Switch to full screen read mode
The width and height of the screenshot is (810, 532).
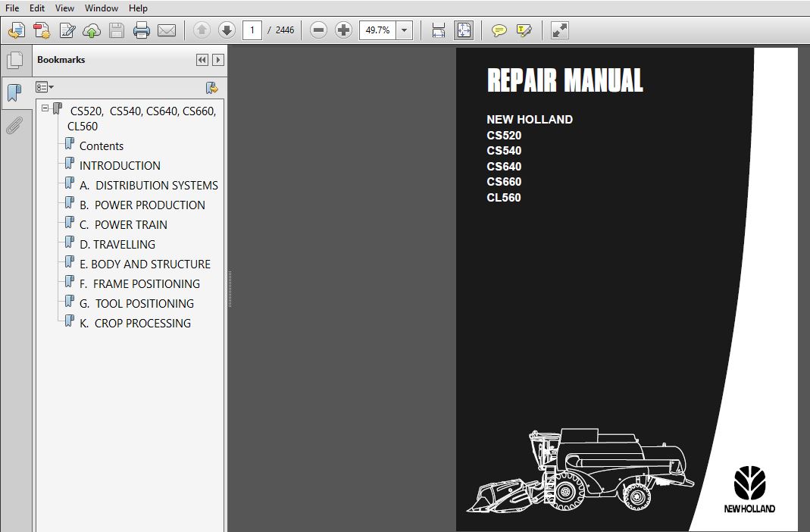[x=560, y=30]
